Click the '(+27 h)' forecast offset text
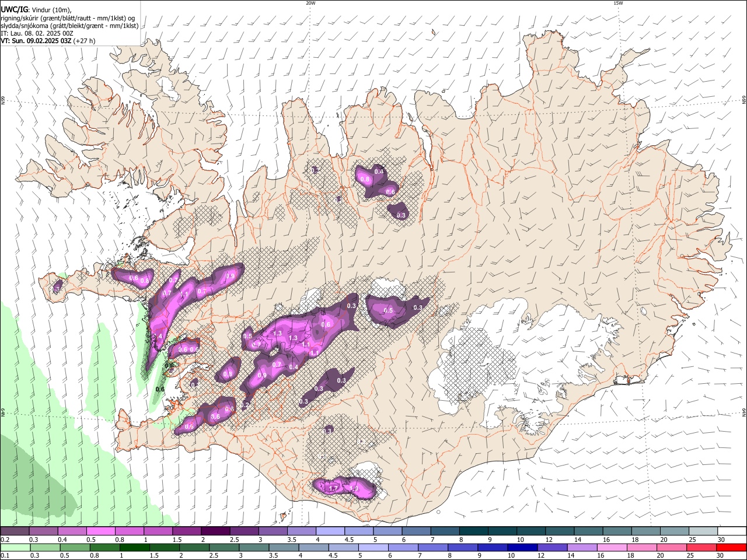This screenshot has height=560, width=747. click(x=85, y=41)
